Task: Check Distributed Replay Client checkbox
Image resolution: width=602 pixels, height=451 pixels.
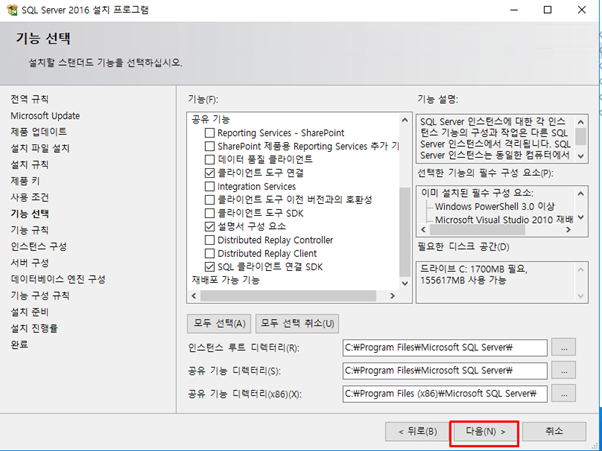Action: coord(210,254)
